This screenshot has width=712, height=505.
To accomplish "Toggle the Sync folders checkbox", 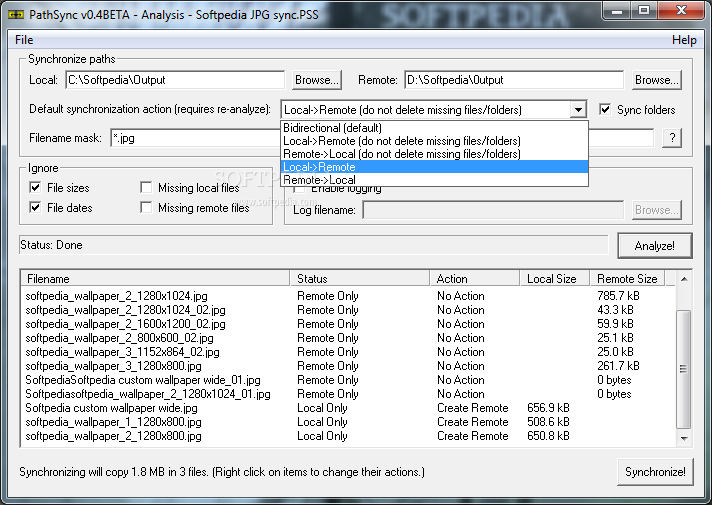I will (605, 109).
